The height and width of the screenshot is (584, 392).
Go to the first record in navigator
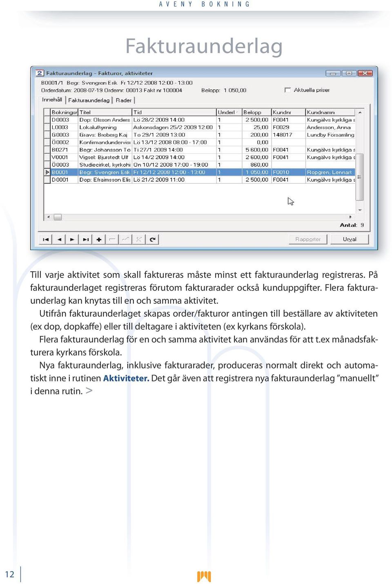click(x=46, y=239)
